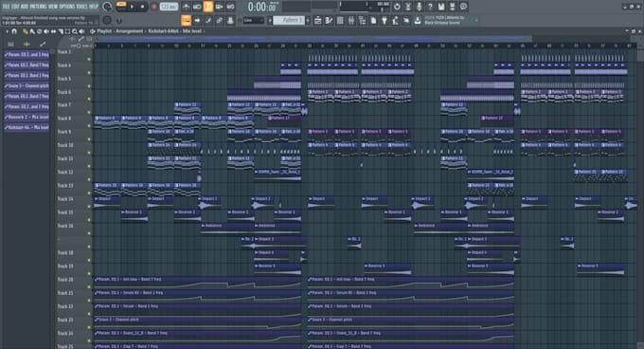Enable wait for input before recording
This screenshot has width=644, height=349.
click(197, 7)
